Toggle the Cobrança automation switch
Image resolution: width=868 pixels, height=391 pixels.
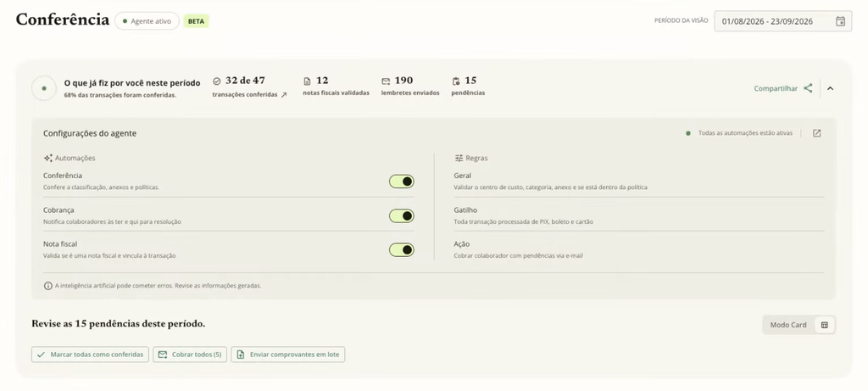coord(401,215)
